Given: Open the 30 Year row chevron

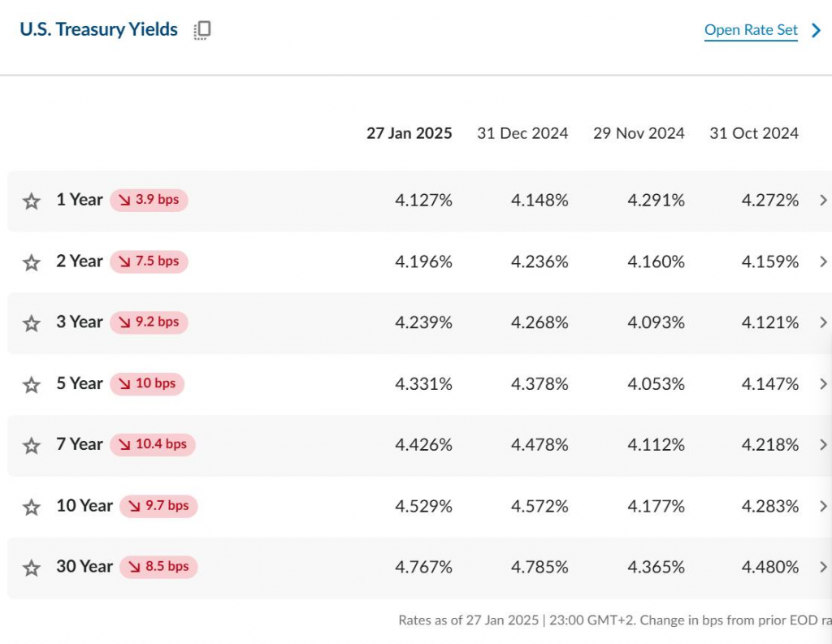Looking at the screenshot, I should pyautogui.click(x=823, y=567).
